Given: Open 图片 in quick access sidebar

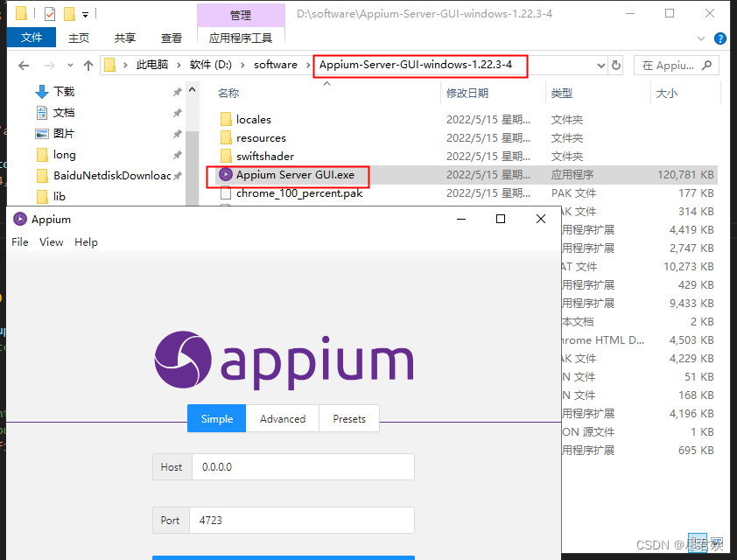Looking at the screenshot, I should 63,134.
